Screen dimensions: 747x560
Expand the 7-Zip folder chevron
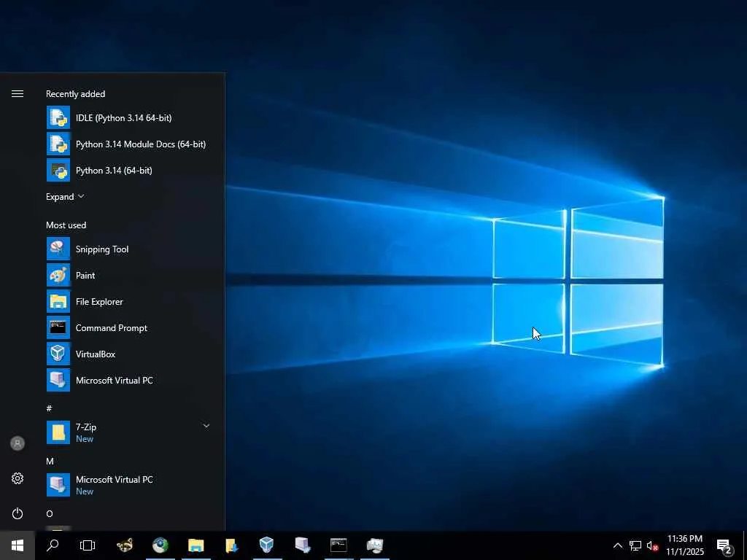pyautogui.click(x=206, y=426)
